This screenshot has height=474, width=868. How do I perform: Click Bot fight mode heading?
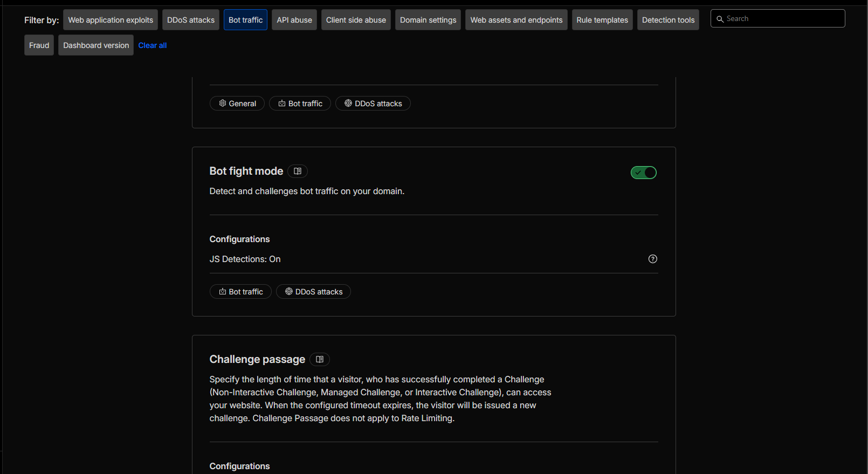click(x=246, y=171)
